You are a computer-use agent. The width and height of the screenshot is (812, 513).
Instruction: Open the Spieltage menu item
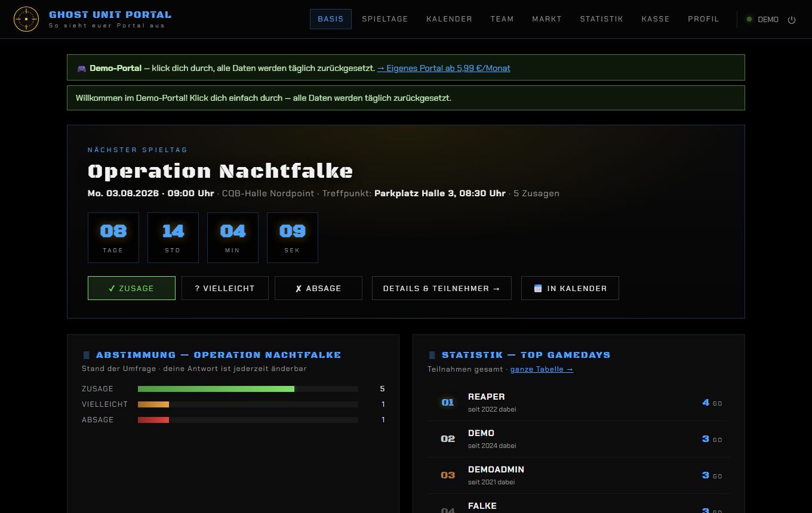click(385, 19)
